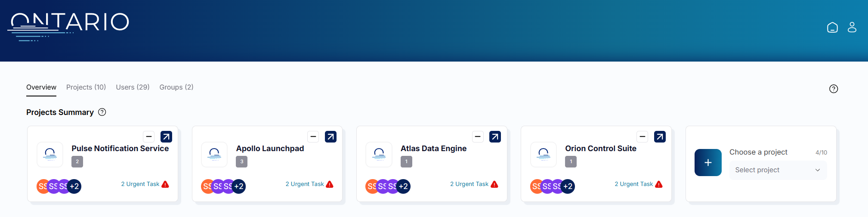The width and height of the screenshot is (868, 217).
Task: Open Orion Control Suite via arrow icon
Action: (660, 137)
